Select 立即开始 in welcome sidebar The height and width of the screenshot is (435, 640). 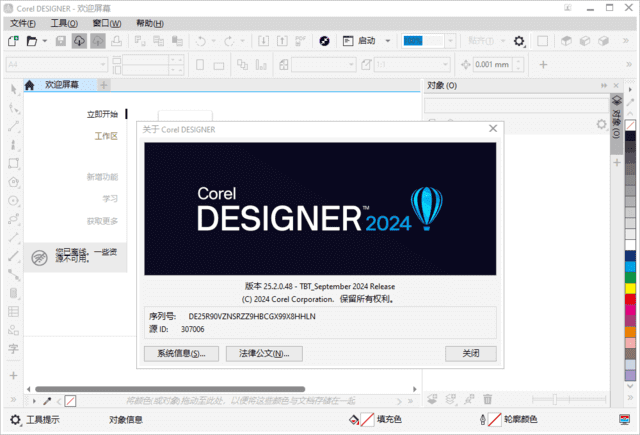point(102,114)
